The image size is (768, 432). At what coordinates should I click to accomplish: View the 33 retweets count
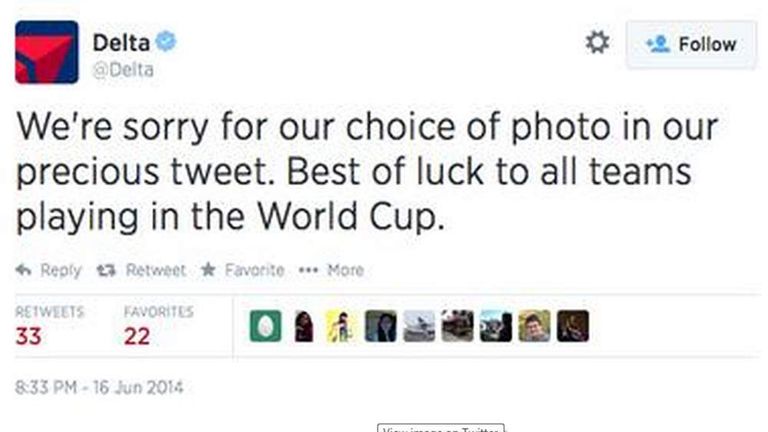click(29, 336)
